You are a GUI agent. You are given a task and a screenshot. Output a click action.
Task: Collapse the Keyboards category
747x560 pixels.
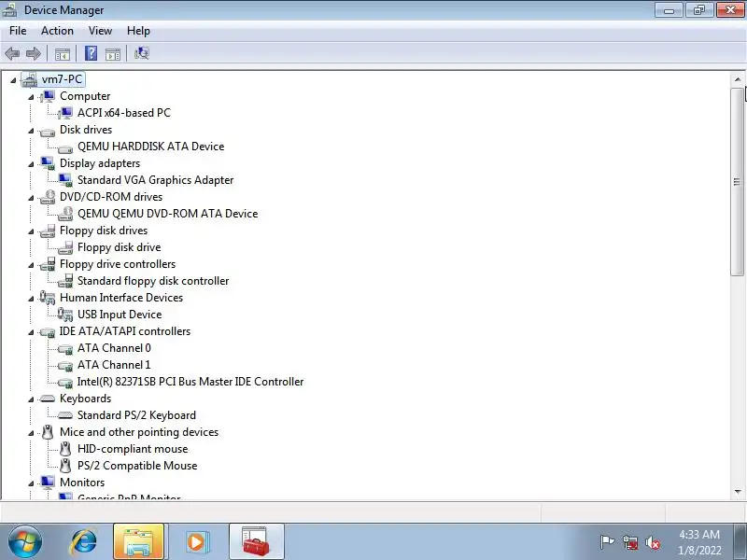(31, 399)
